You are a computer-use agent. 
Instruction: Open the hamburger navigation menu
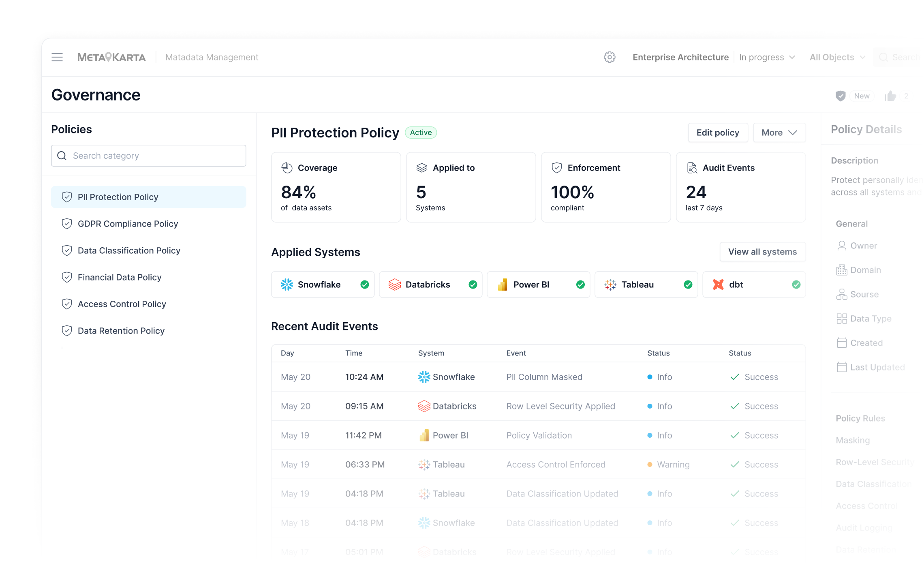(x=57, y=57)
